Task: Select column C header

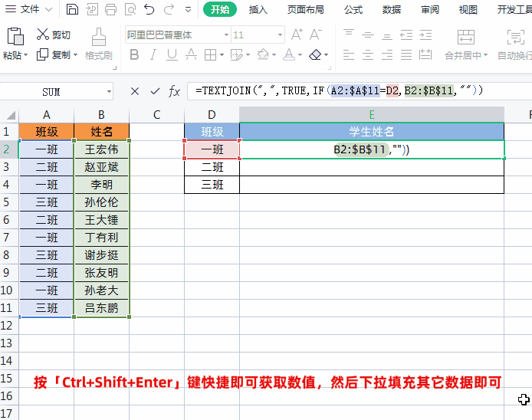Action: [x=156, y=115]
